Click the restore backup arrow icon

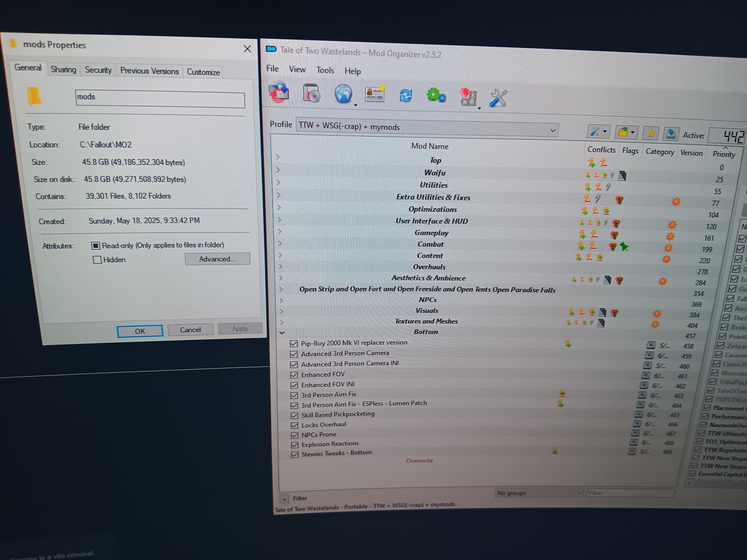pyautogui.click(x=650, y=133)
